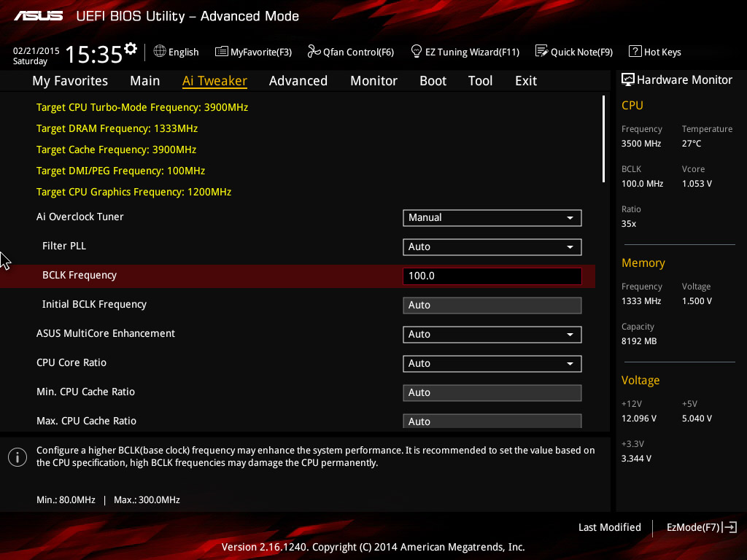
Task: Click the CPU ratio value 35x
Action: tap(628, 224)
